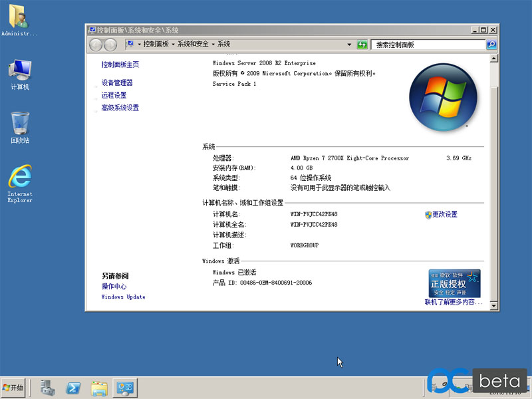Open 控制面板主页 link
Image resolution: width=532 pixels, height=399 pixels.
pos(120,65)
